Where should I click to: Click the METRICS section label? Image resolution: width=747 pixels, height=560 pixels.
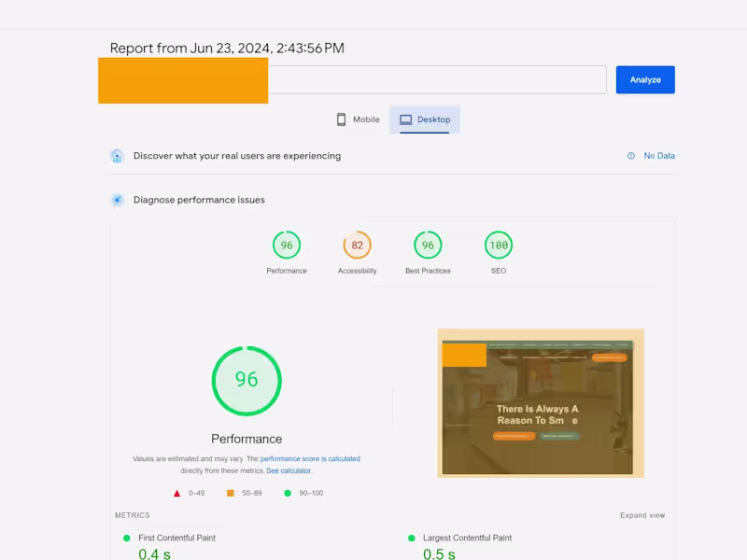(132, 515)
